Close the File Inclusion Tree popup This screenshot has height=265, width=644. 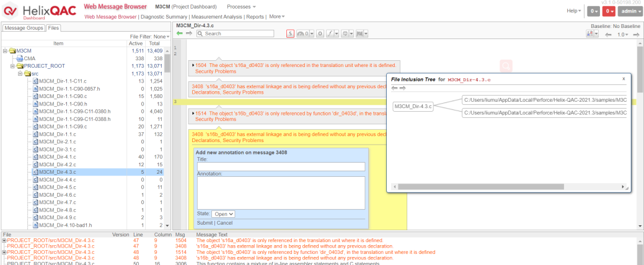click(x=624, y=79)
